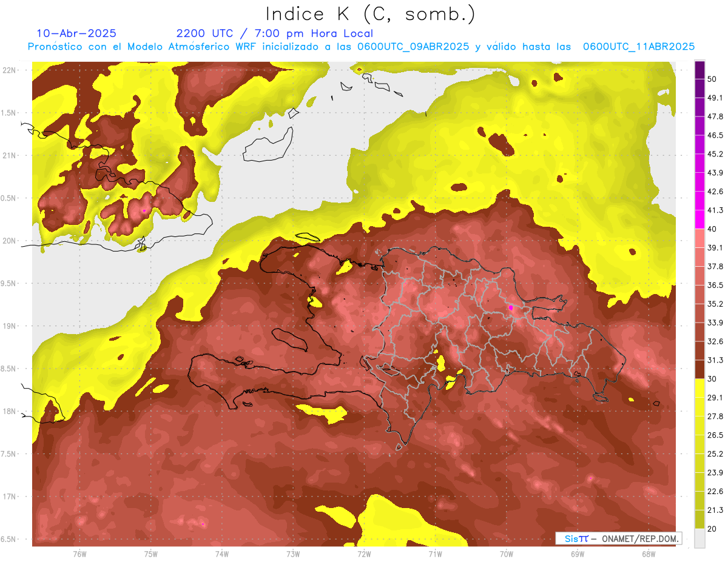Viewport: 728px width, 562px height.
Task: Click the magenta legend swatch between 40 and 41.3
Action: pyautogui.click(x=699, y=219)
